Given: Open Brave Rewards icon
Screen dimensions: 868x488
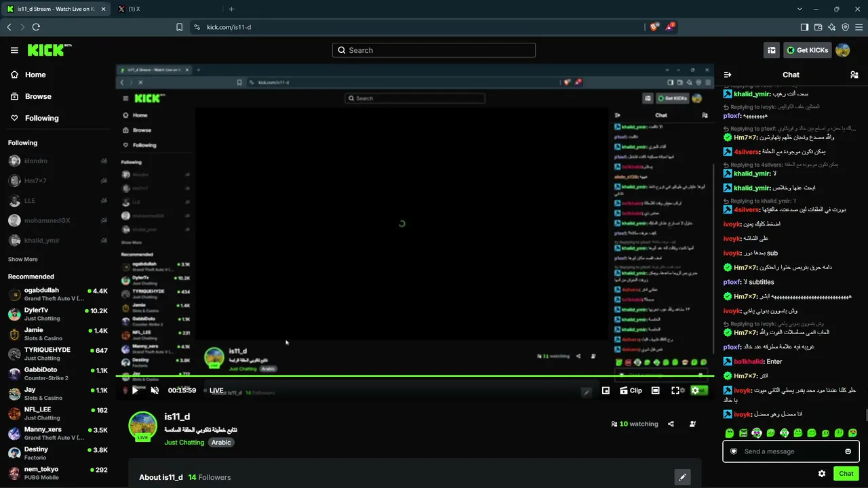Looking at the screenshot, I should coord(671,27).
